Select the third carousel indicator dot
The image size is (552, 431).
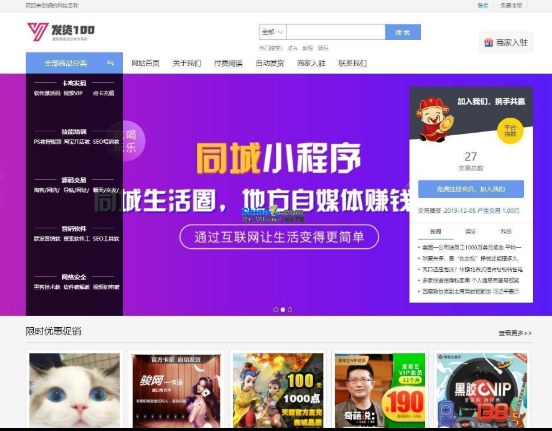pyautogui.click(x=290, y=310)
